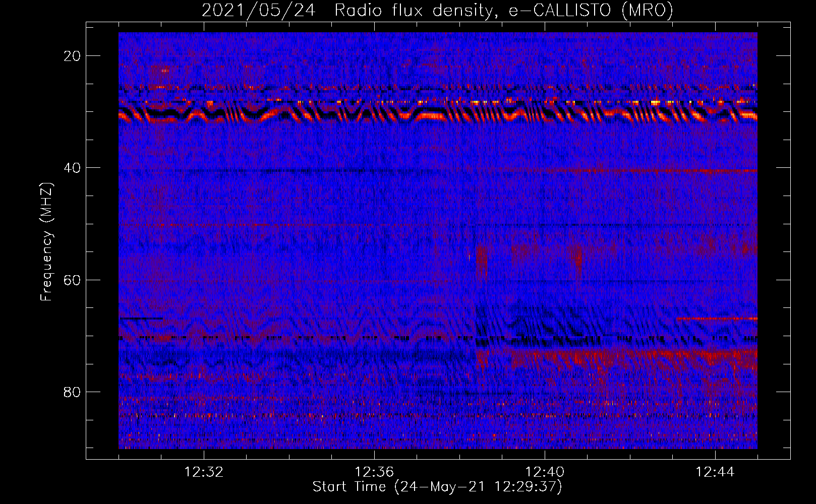The width and height of the screenshot is (816, 504).
Task: Click the plot title "2021/05/24 Radio flux density, e-CALLISTO (MRO)"
Action: 437,10
